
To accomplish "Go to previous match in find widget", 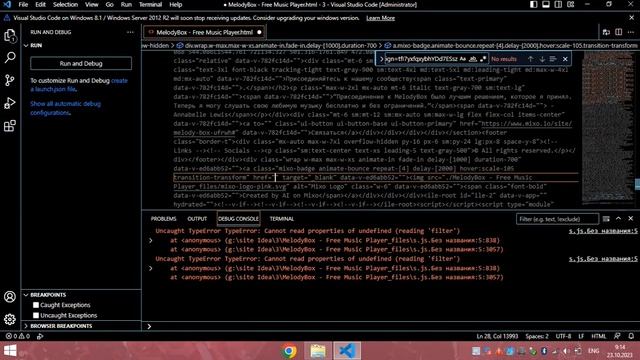I will (530, 59).
